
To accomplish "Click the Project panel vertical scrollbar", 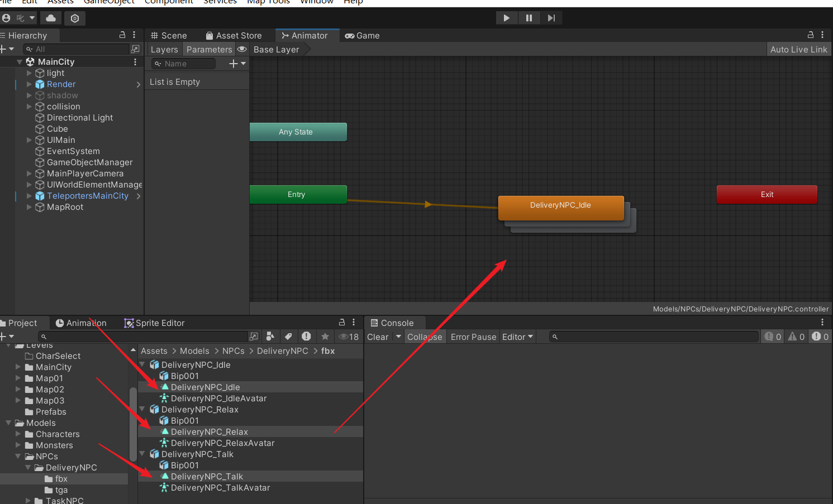I will coord(133,424).
